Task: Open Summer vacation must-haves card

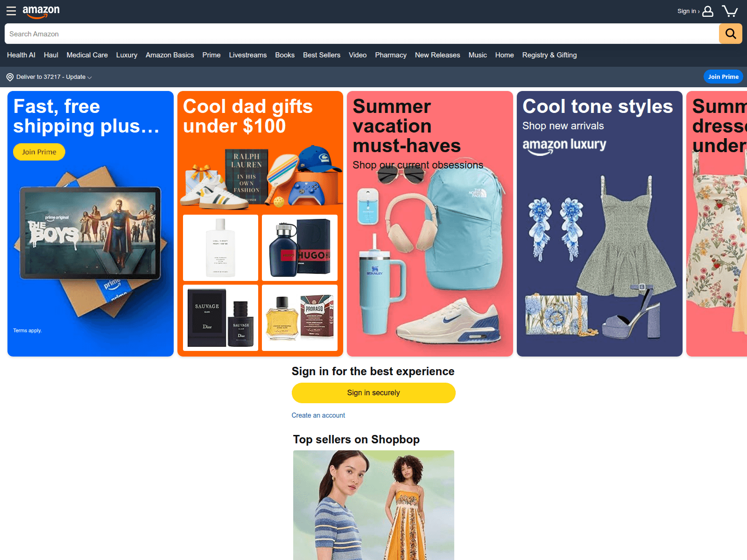Action: pos(430,224)
